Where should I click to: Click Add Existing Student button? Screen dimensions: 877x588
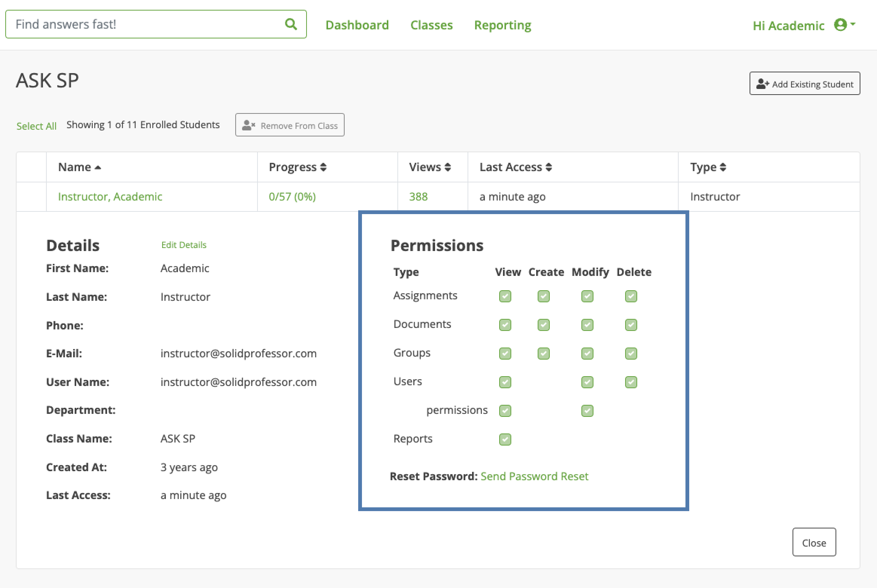coord(805,84)
